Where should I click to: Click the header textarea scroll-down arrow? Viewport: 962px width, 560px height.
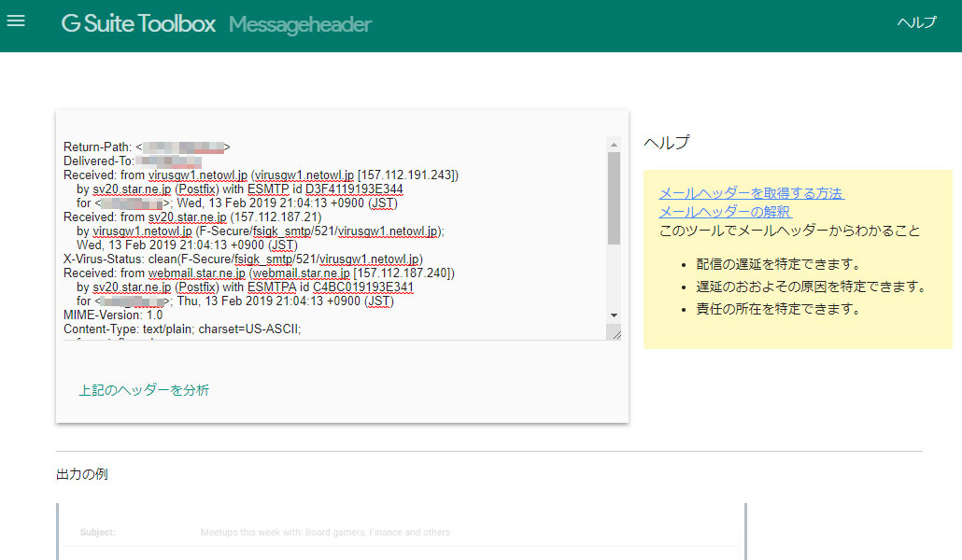coord(614,315)
